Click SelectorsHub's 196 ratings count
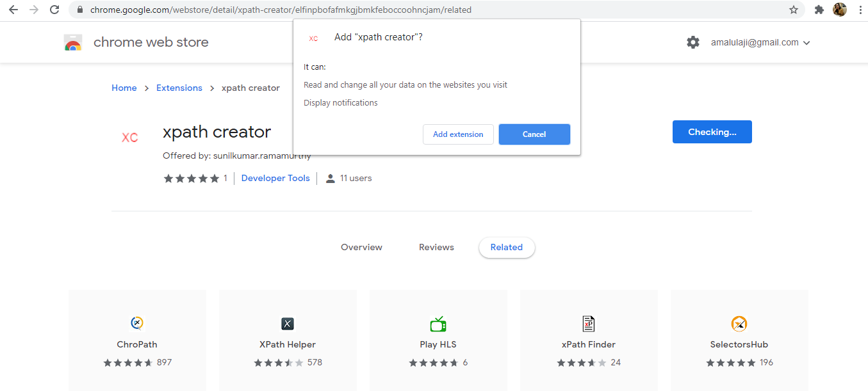 pyautogui.click(x=766, y=362)
